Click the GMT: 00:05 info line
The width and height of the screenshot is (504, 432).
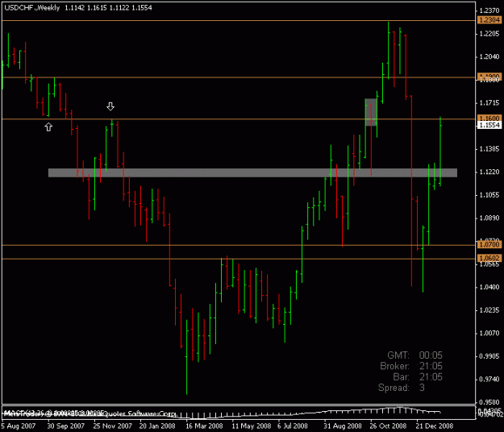click(x=414, y=355)
